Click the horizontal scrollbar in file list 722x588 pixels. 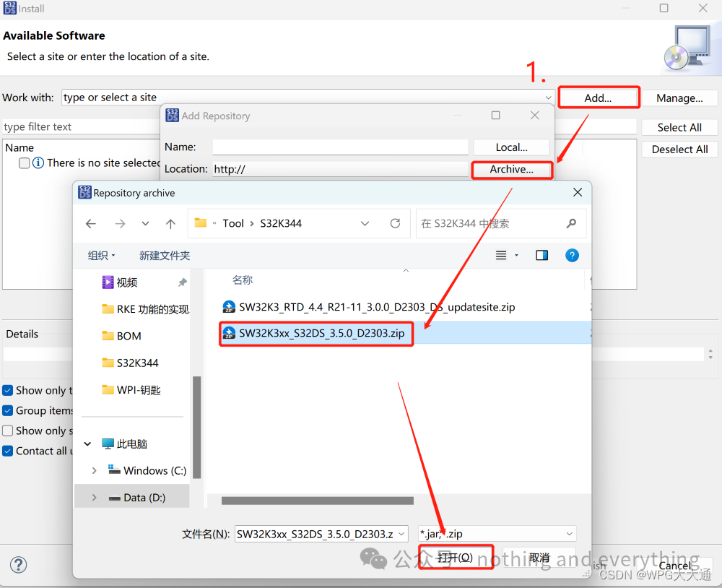[x=317, y=501]
